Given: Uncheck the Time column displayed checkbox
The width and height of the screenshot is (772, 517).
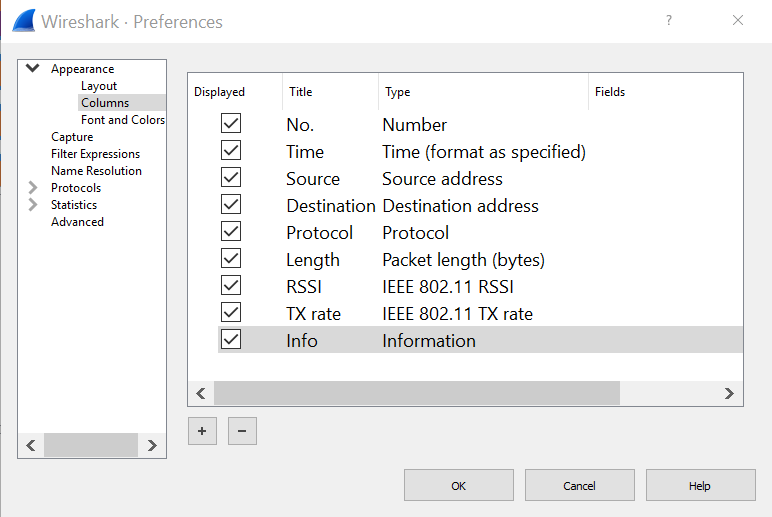Looking at the screenshot, I should click(230, 150).
